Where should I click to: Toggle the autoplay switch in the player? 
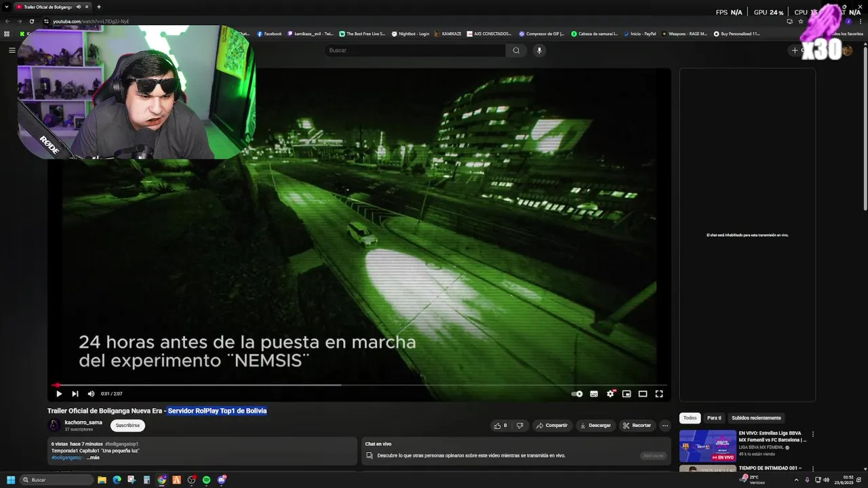point(577,394)
